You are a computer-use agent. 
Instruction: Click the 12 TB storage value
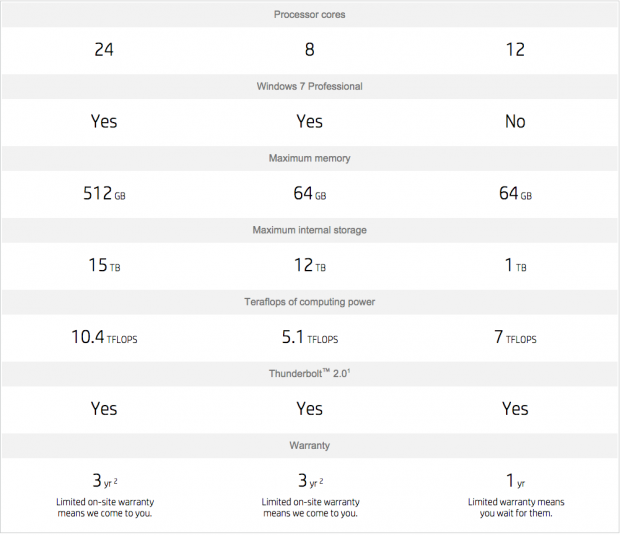310,266
